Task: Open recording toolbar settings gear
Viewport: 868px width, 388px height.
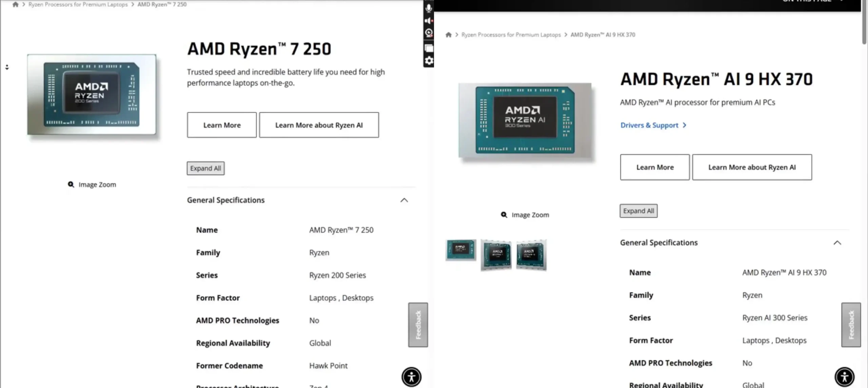Action: 429,61
